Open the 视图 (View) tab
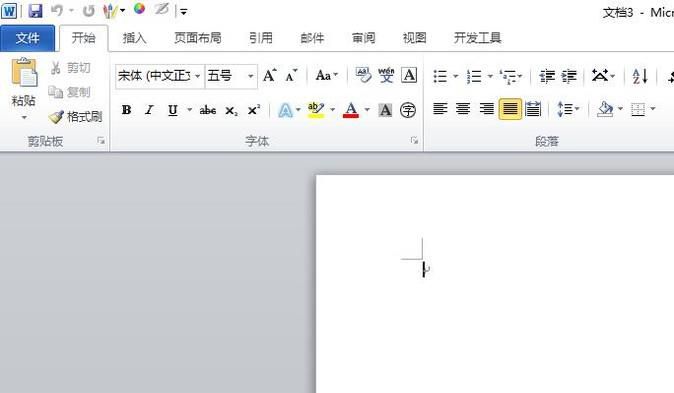 [x=414, y=38]
